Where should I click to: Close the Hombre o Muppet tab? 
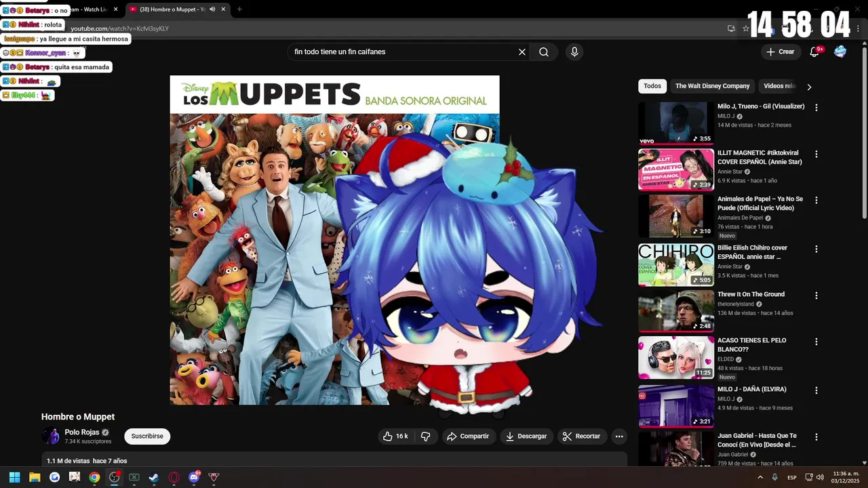(223, 9)
